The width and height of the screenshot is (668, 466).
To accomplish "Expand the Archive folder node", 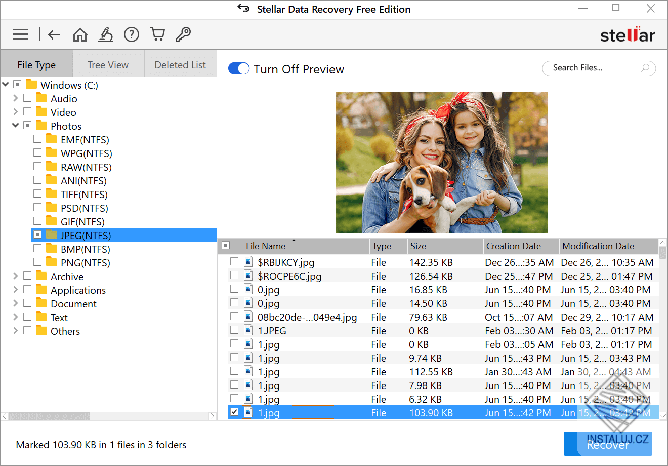I will 16,276.
